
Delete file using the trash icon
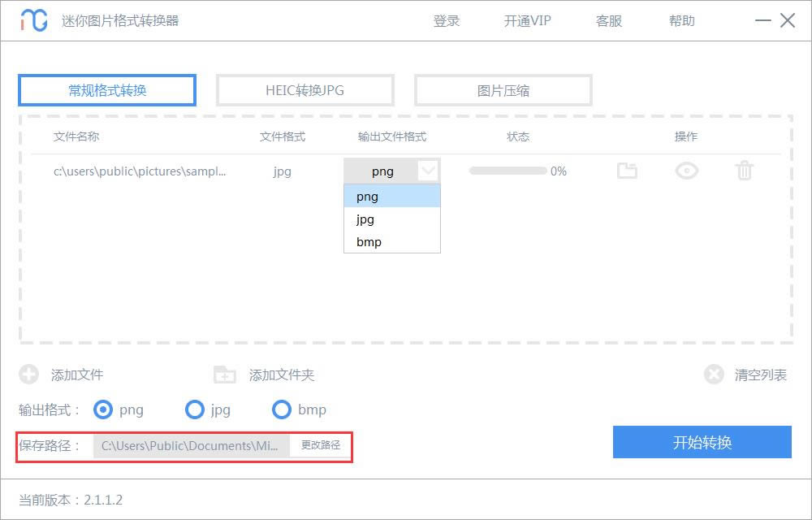pyautogui.click(x=744, y=171)
